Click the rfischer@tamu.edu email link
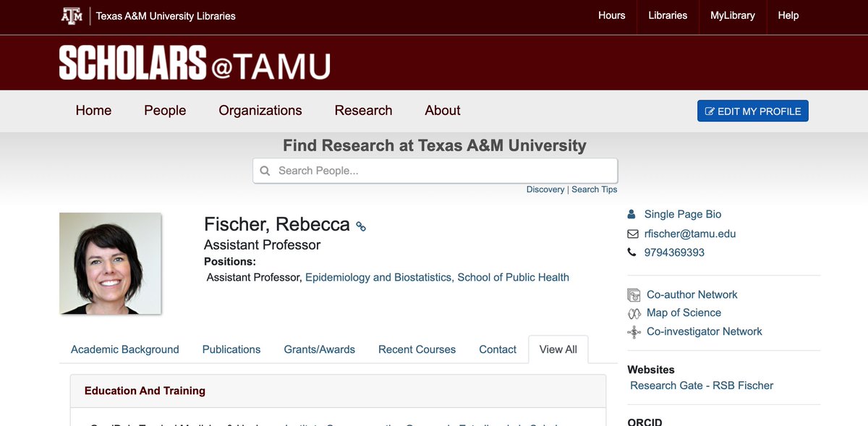The width and height of the screenshot is (868, 426). (x=690, y=234)
